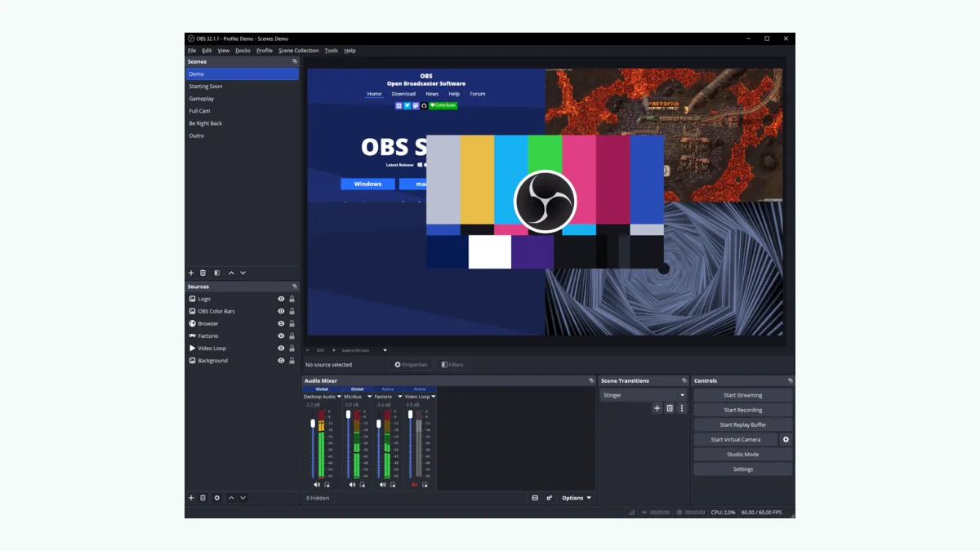Click Start Streaming
Screen dimensions: 980x551
tap(742, 395)
